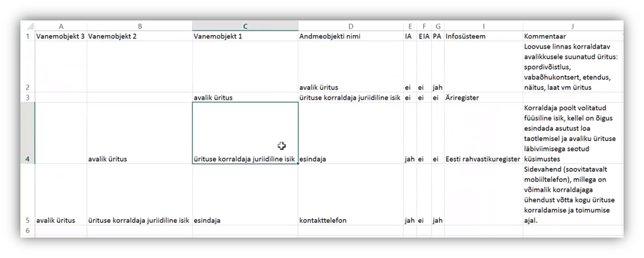Viewport: 644px width, 258px height.
Task: Select column D header
Action: click(350, 26)
